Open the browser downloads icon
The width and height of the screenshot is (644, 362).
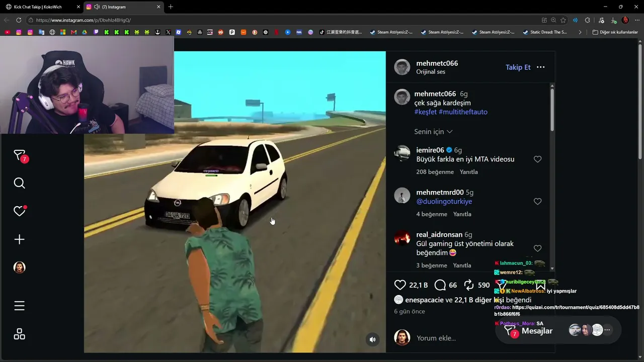tap(614, 20)
